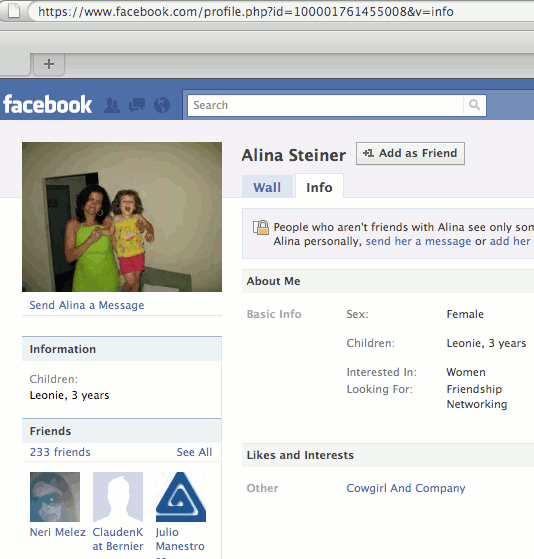Click the 'Friendship' value text
Viewport: 534px width, 559px height.
point(474,389)
